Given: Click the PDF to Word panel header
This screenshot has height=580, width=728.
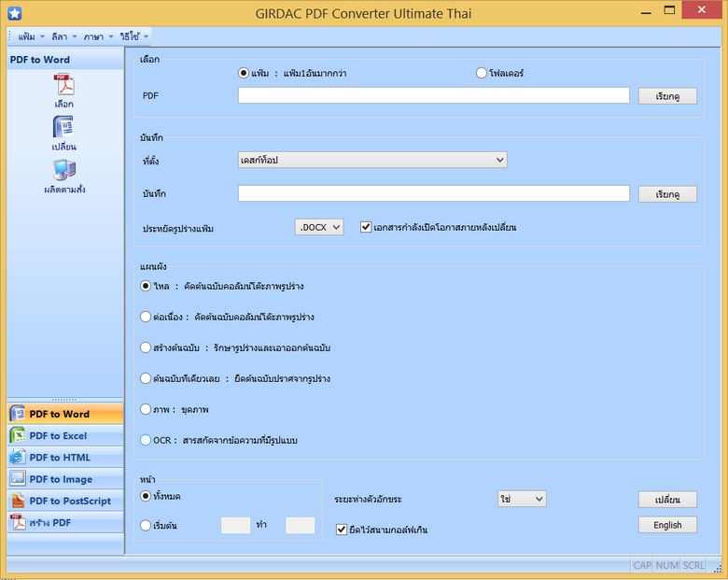Looking at the screenshot, I should 65,60.
